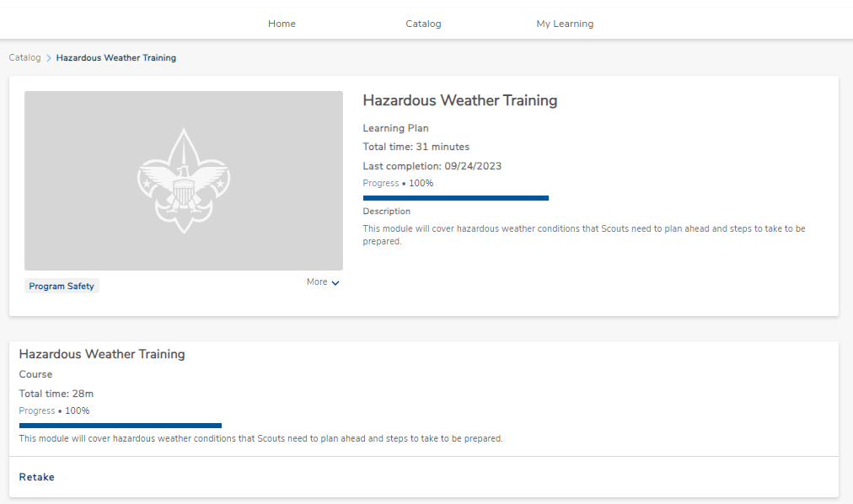Click the down chevron beside More
The height and width of the screenshot is (504, 853).
pos(335,283)
